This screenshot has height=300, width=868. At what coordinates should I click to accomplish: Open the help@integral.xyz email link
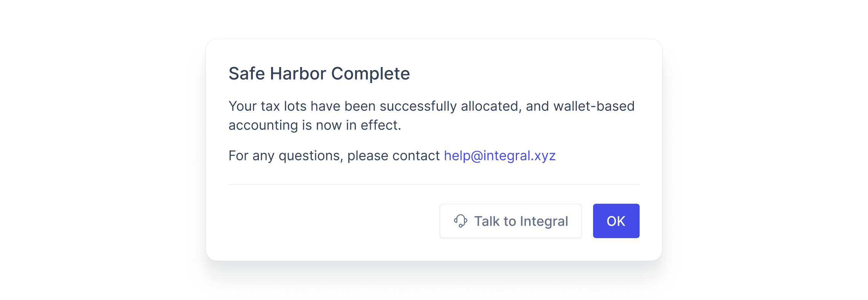click(x=499, y=156)
